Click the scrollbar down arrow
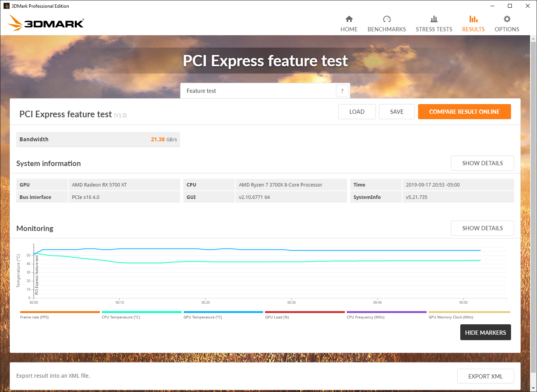The height and width of the screenshot is (392, 537). (534, 388)
